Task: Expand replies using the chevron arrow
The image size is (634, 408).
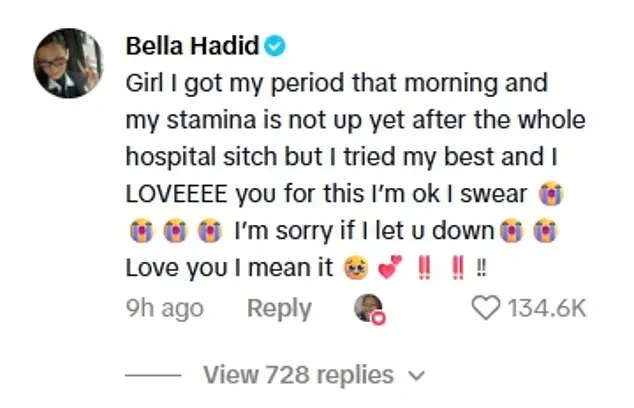Action: pyautogui.click(x=418, y=376)
